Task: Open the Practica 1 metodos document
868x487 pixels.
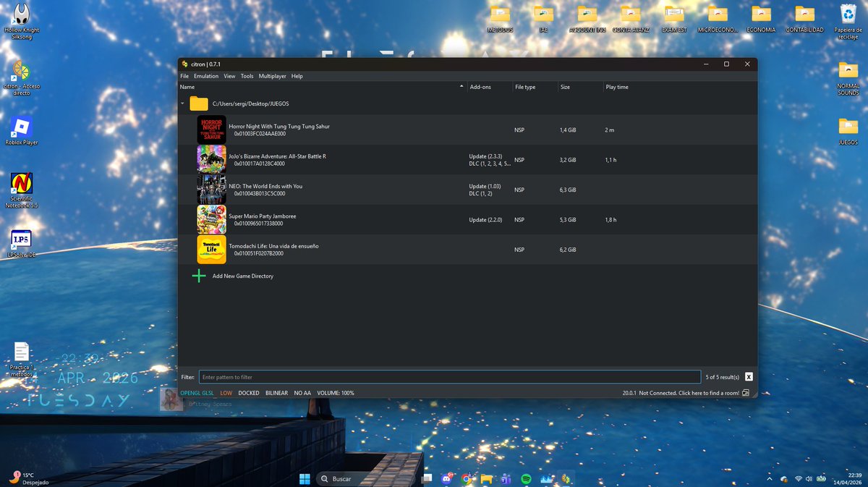Action: click(22, 360)
